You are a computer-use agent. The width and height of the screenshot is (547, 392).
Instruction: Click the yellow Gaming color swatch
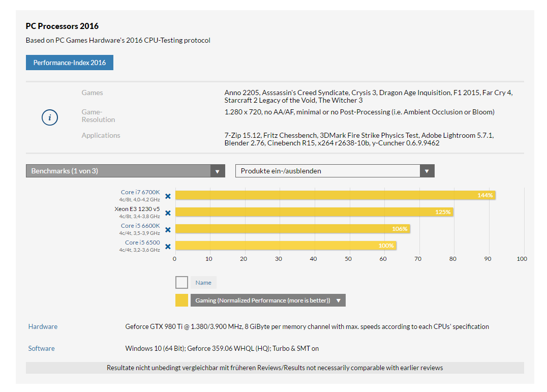click(x=182, y=300)
